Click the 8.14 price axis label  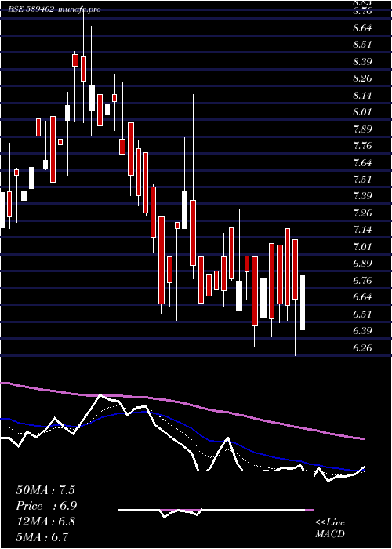(x=362, y=95)
